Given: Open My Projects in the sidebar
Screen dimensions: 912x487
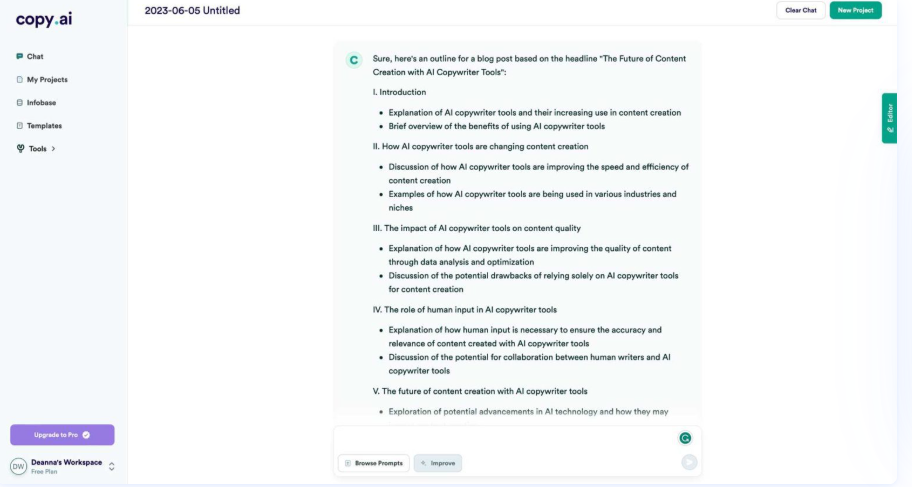Looking at the screenshot, I should (47, 80).
